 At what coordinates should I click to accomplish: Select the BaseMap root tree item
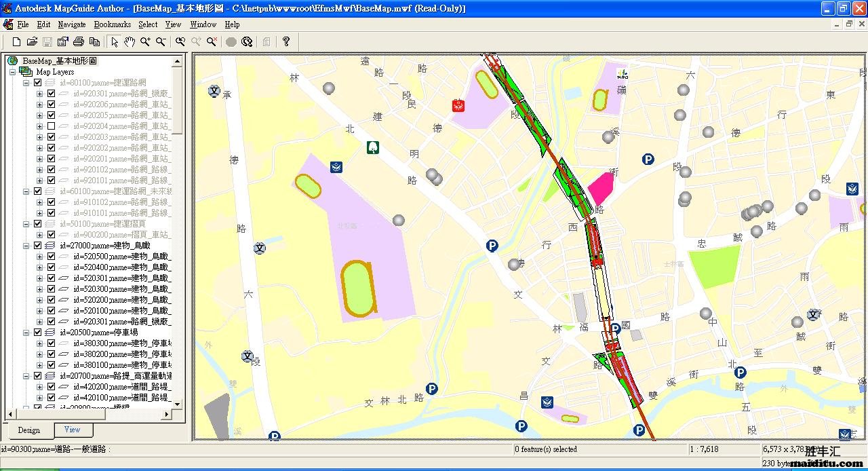[x=59, y=61]
